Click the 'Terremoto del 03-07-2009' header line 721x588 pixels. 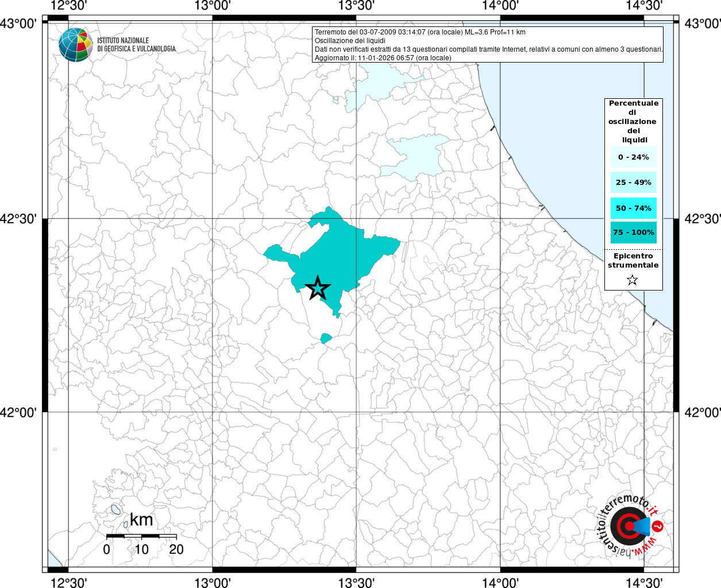click(x=420, y=32)
